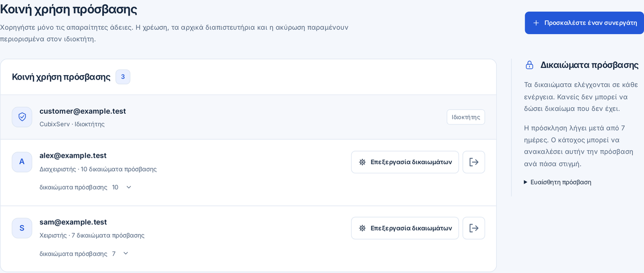This screenshot has width=644, height=273.
Task: Click the Ιδιοκτήτης badge
Action: 466,117
